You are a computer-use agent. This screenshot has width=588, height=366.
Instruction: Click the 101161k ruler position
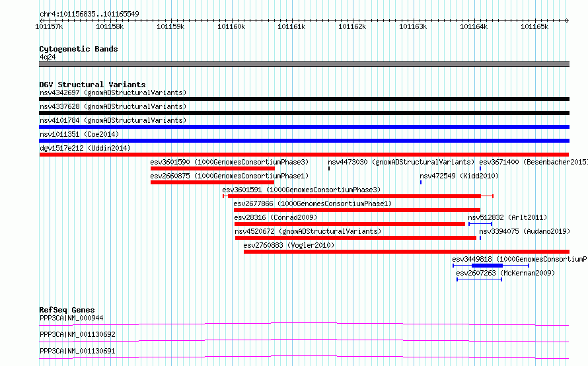point(291,26)
